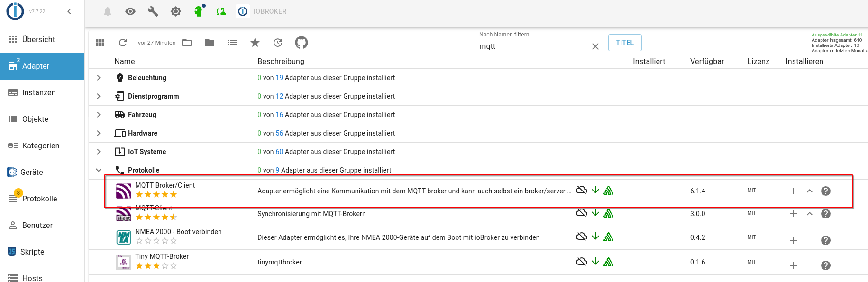
Task: Click green signal icon in Tiny MQTT-Broker row
Action: (x=609, y=262)
